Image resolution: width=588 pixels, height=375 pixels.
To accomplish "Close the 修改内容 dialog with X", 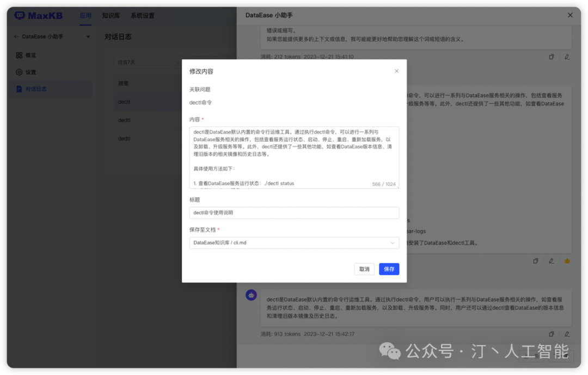I will pos(396,71).
